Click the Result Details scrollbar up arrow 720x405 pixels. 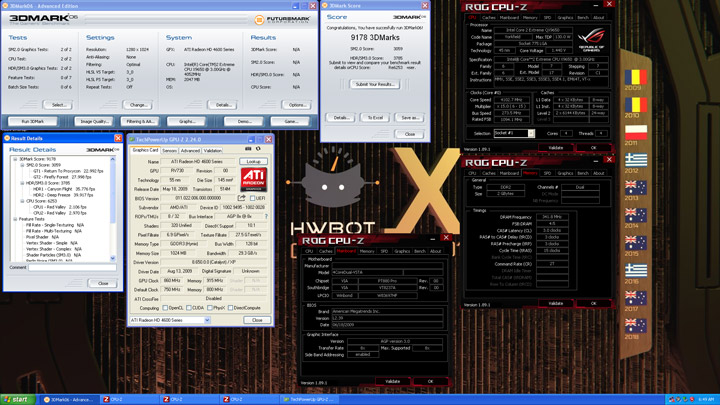pyautogui.click(x=112, y=159)
